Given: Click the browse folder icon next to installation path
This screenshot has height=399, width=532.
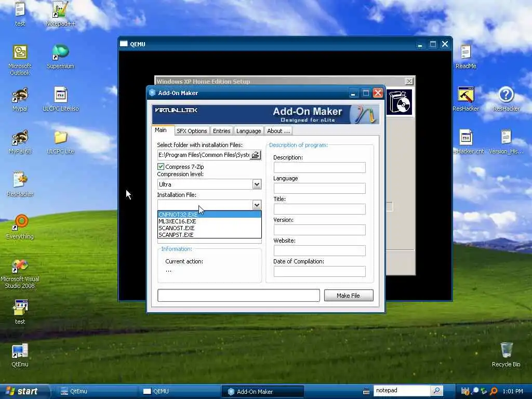Looking at the screenshot, I should point(256,155).
